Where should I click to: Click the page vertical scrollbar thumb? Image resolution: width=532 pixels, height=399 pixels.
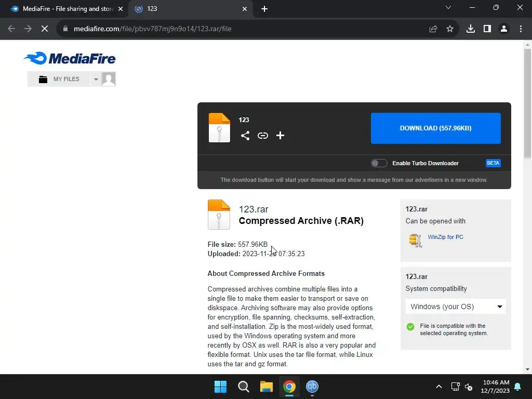[527, 103]
